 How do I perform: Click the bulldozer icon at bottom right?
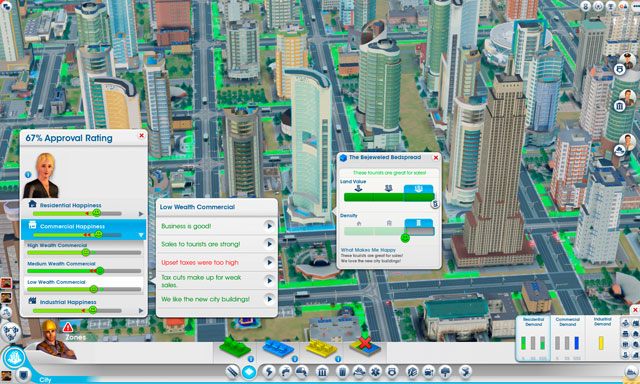pos(631,372)
